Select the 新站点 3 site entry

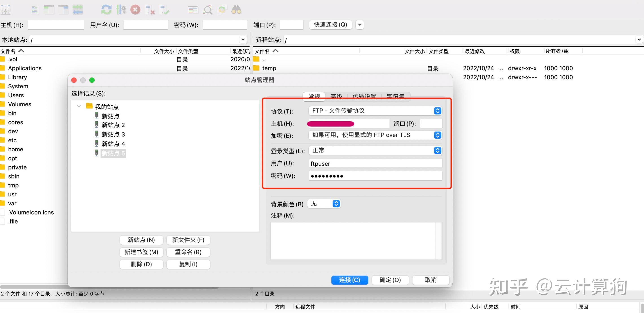[113, 134]
